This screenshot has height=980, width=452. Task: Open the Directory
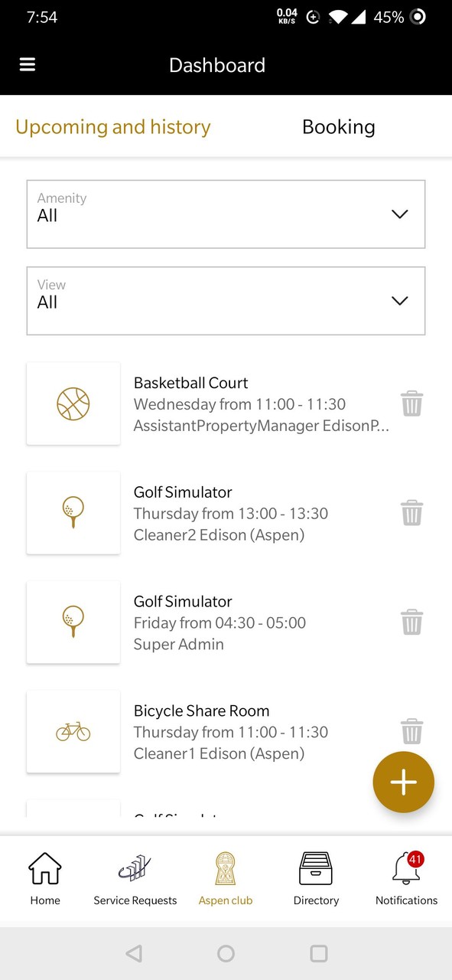click(x=316, y=867)
